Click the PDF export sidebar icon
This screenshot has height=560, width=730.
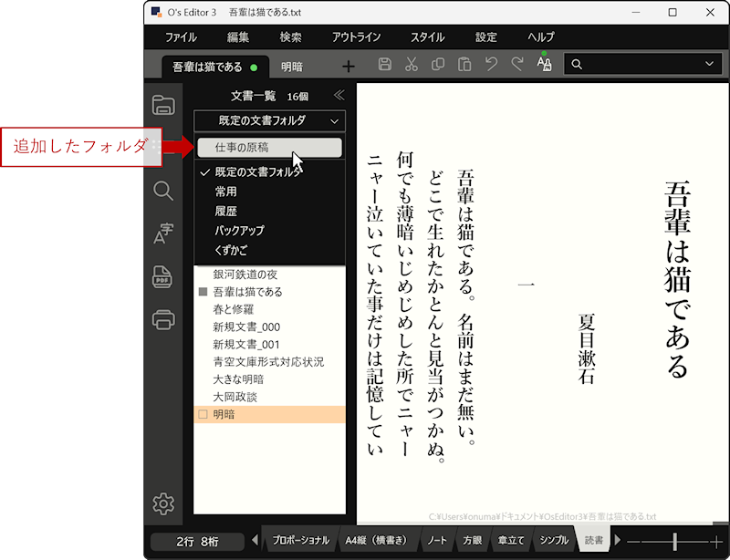[163, 277]
